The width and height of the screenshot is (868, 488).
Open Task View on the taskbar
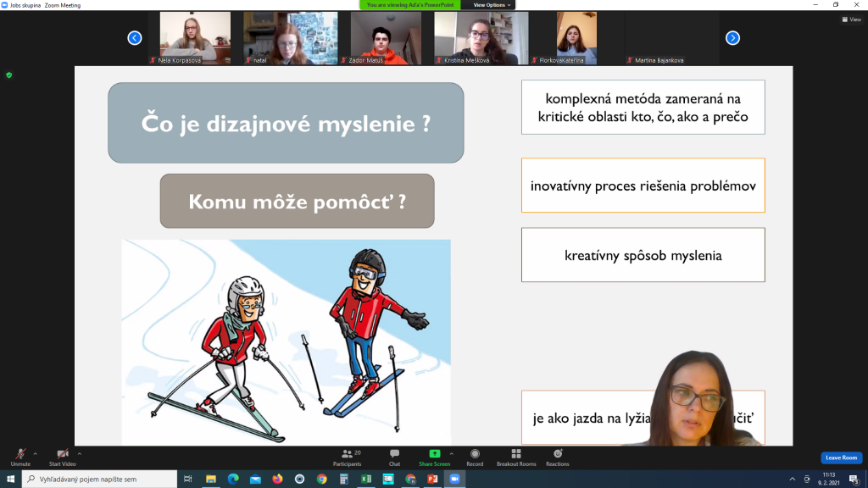click(187, 479)
